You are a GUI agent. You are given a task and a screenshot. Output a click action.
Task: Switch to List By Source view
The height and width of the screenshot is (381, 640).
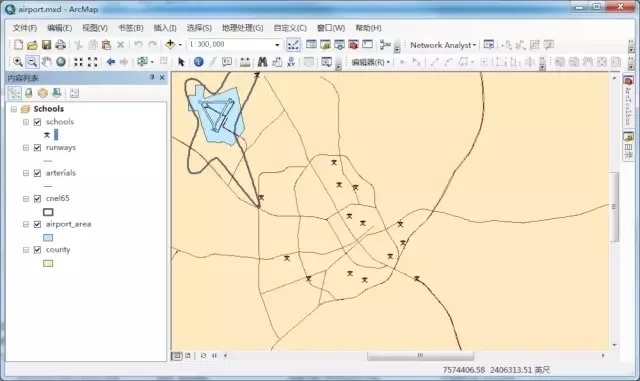coord(29,93)
